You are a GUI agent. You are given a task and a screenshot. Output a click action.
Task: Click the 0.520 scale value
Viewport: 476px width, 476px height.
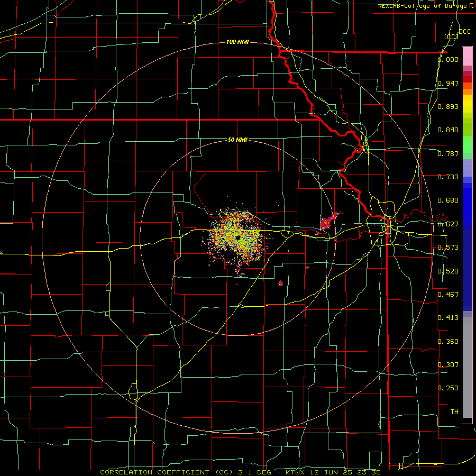click(x=448, y=271)
